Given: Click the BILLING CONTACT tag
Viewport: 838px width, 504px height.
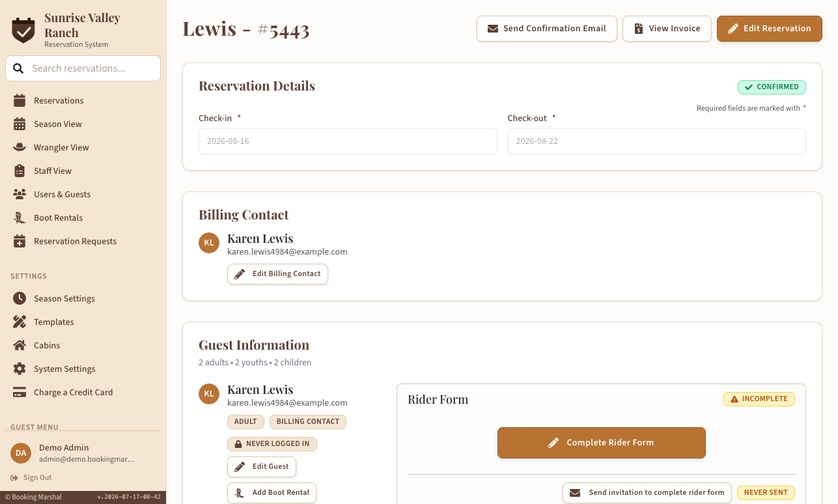Looking at the screenshot, I should [308, 422].
